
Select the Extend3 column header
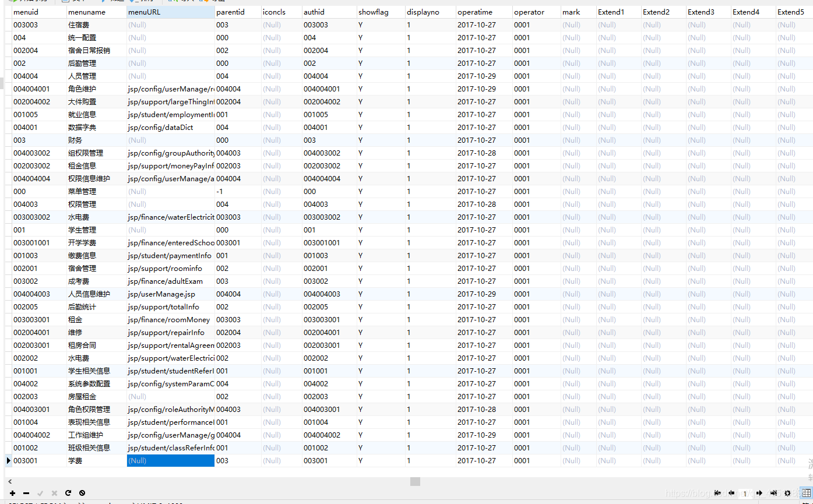coord(709,12)
